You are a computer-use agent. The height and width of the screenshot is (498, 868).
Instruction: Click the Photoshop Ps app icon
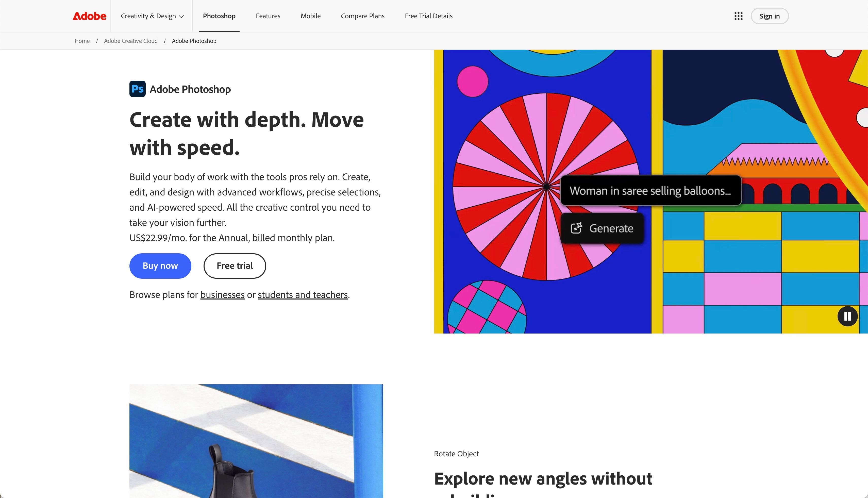click(138, 89)
